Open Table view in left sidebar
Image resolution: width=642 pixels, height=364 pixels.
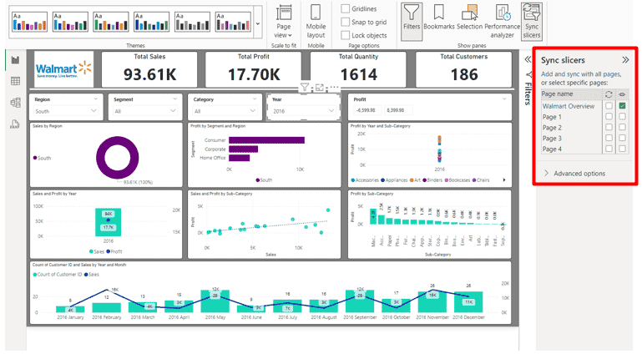pos(16,81)
